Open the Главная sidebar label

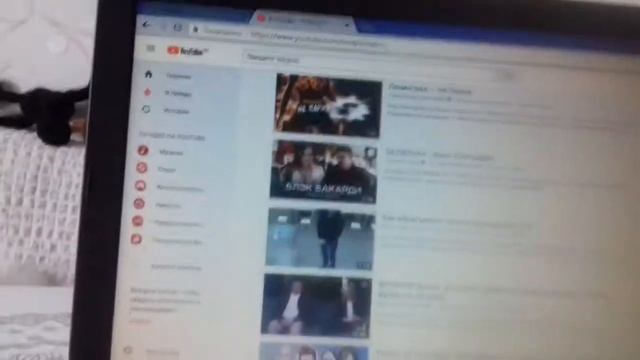coord(178,76)
